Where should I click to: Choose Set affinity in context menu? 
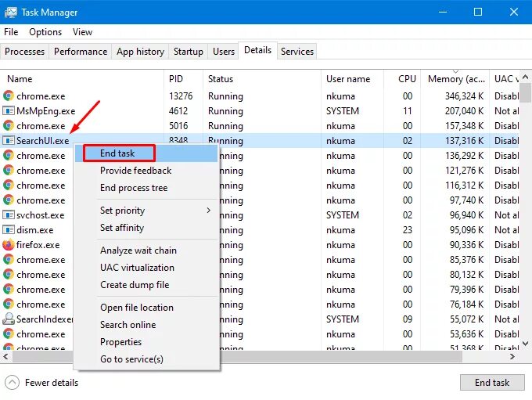tap(146, 228)
